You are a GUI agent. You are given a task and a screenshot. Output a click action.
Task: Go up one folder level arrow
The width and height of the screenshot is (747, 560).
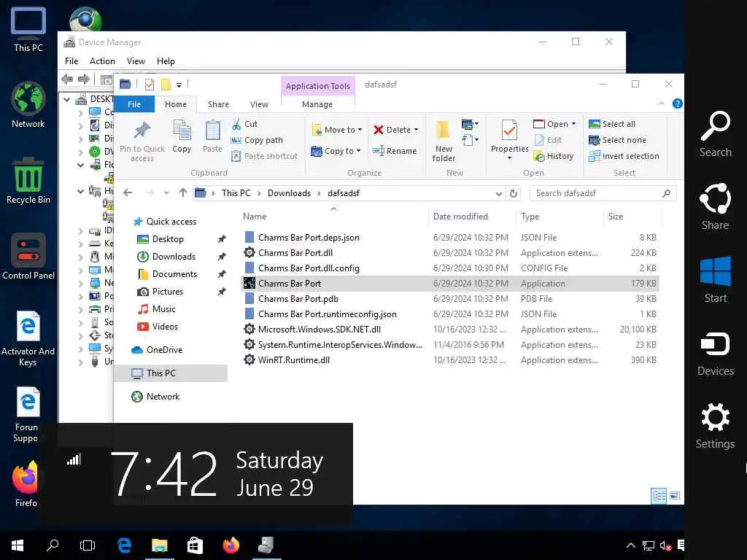pyautogui.click(x=183, y=192)
